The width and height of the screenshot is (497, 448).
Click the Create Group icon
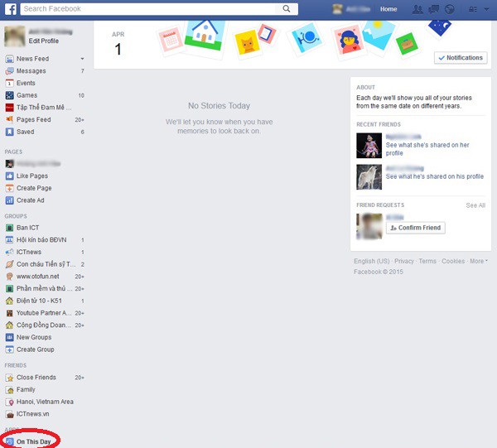[x=9, y=349]
